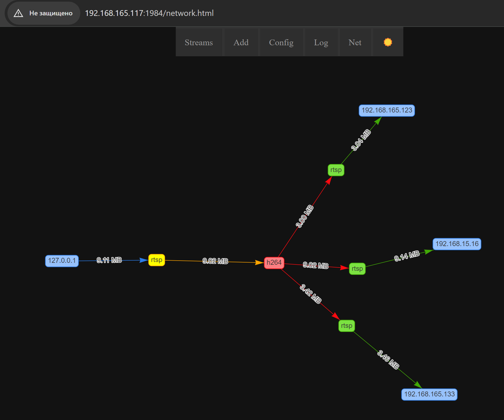Viewport: 504px width, 420px height.
Task: Click the not-secure warning triangle icon
Action: pyautogui.click(x=18, y=13)
